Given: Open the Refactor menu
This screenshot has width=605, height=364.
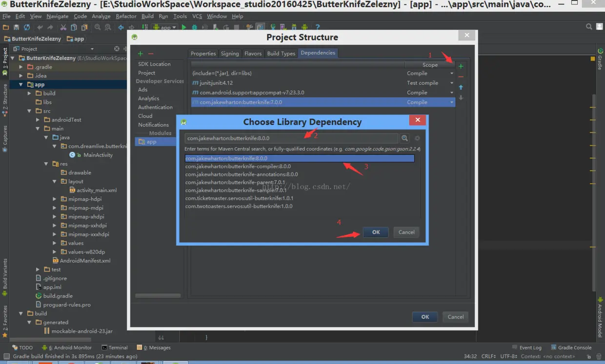Looking at the screenshot, I should point(126,16).
